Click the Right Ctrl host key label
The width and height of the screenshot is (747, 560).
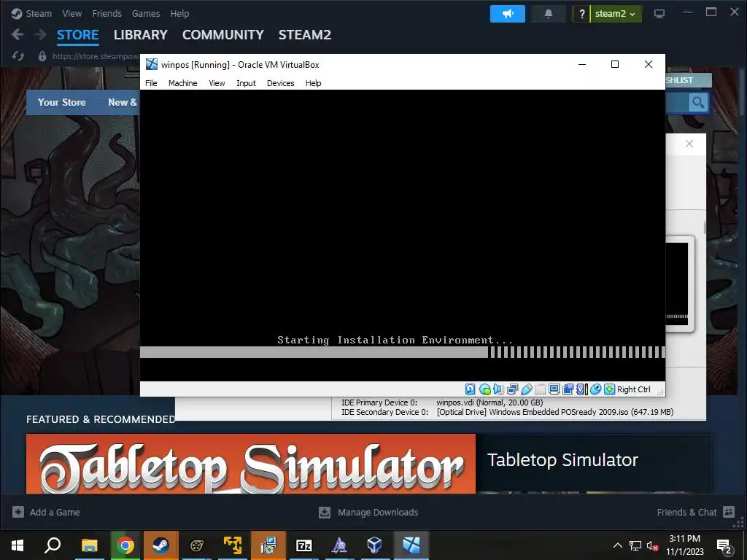click(x=634, y=389)
